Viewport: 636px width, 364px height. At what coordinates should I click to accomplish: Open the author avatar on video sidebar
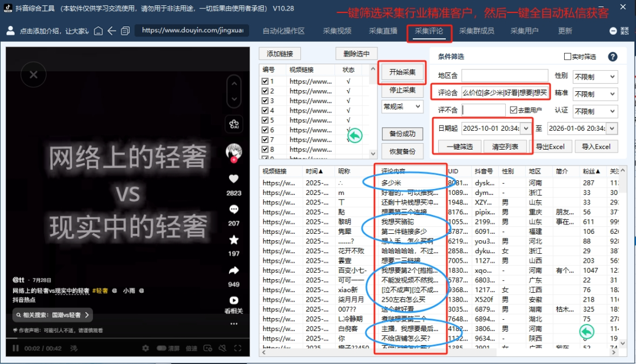coord(234,152)
